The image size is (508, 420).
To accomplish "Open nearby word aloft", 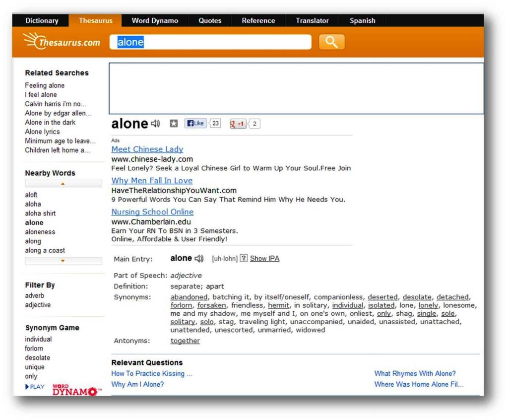I will (31, 195).
